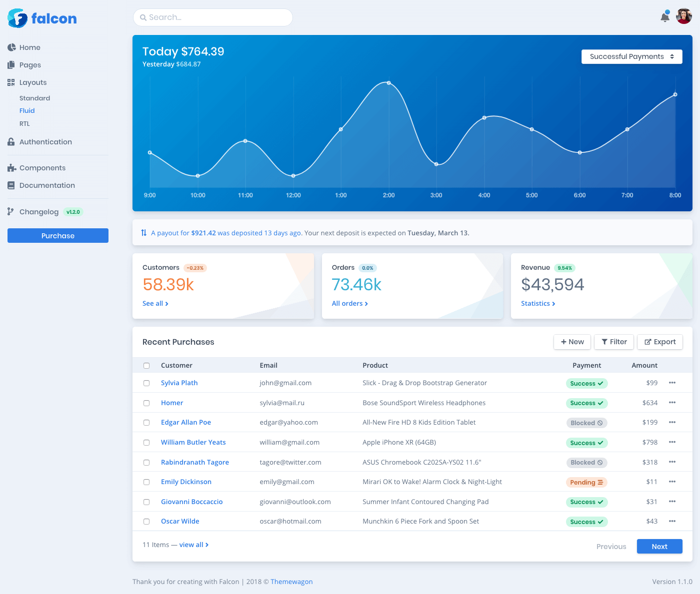Image resolution: width=700 pixels, height=594 pixels.
Task: Expand the Pages sidebar menu
Action: pyautogui.click(x=30, y=65)
